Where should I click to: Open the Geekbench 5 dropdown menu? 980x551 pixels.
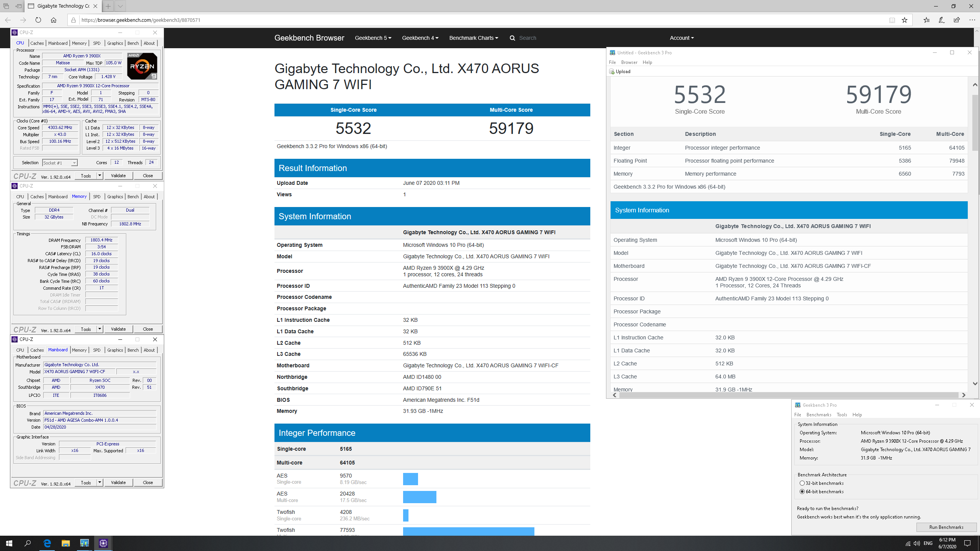(x=373, y=38)
